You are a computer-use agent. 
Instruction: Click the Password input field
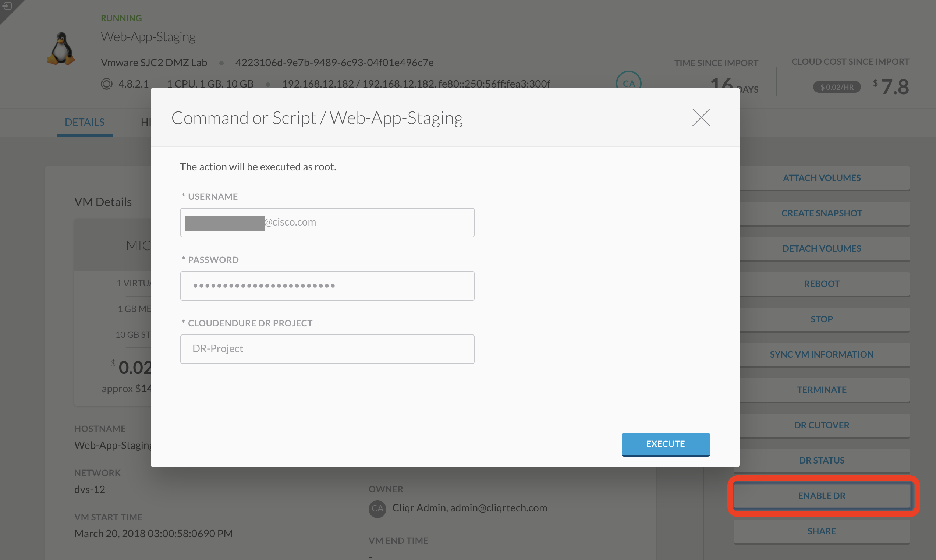(x=327, y=286)
